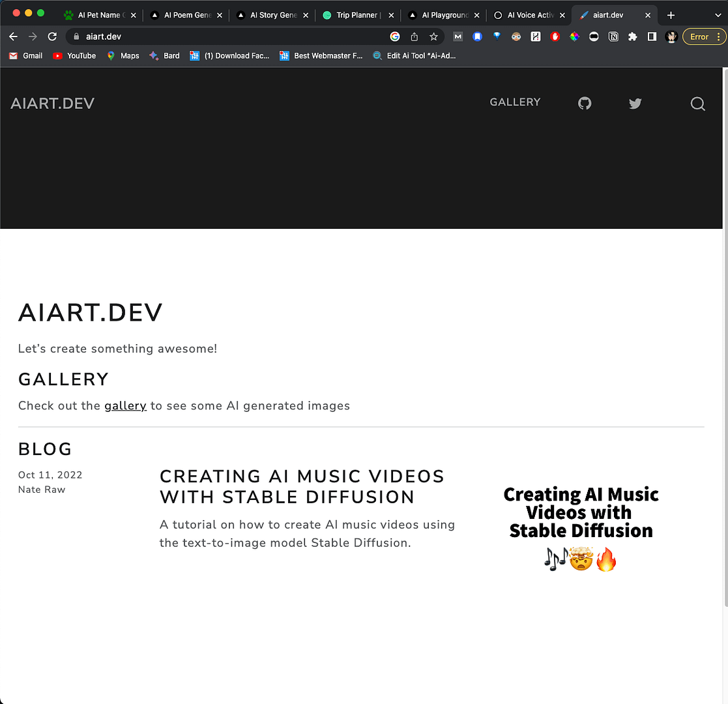728x704 pixels.
Task: Expand the tab search chevron near the tab strip
Action: (x=719, y=14)
